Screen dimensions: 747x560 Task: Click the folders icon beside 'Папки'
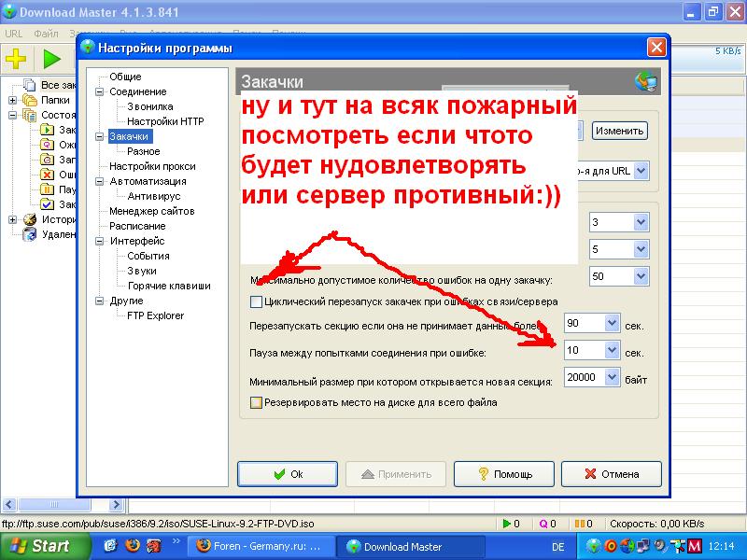pyautogui.click(x=30, y=100)
